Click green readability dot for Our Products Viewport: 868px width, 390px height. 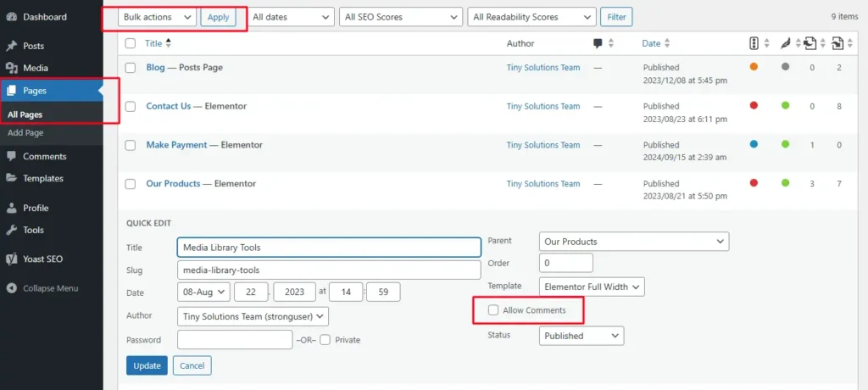(785, 183)
